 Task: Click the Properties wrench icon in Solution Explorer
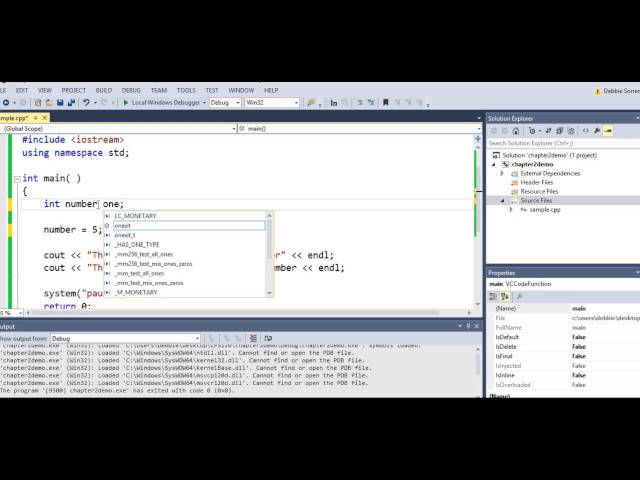click(597, 131)
